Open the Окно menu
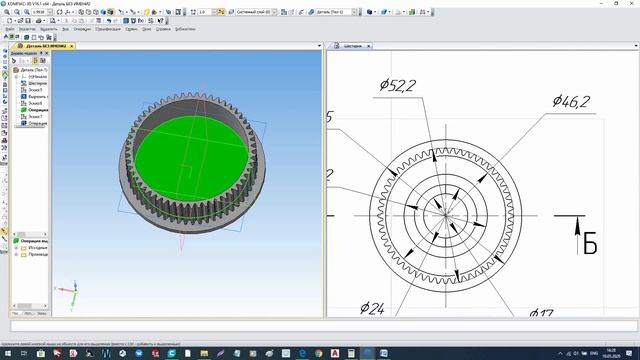This screenshot has width=640, height=360. click(x=147, y=29)
